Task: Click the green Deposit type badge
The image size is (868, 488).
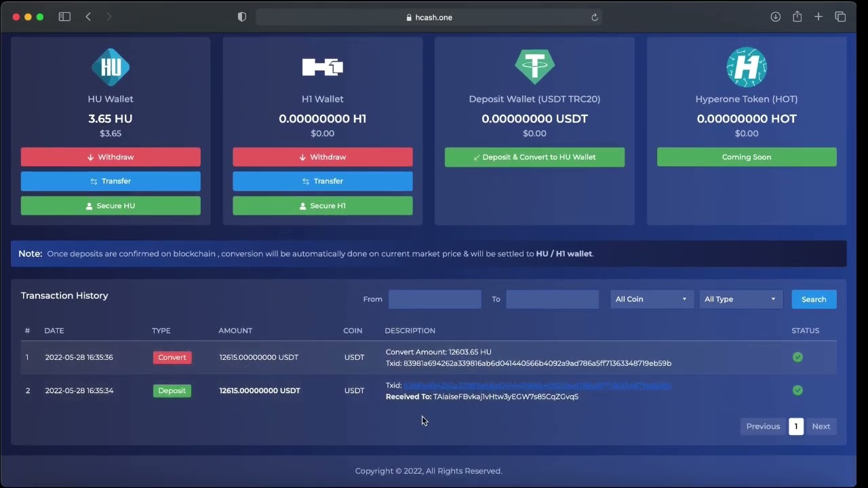Action: [x=172, y=390]
